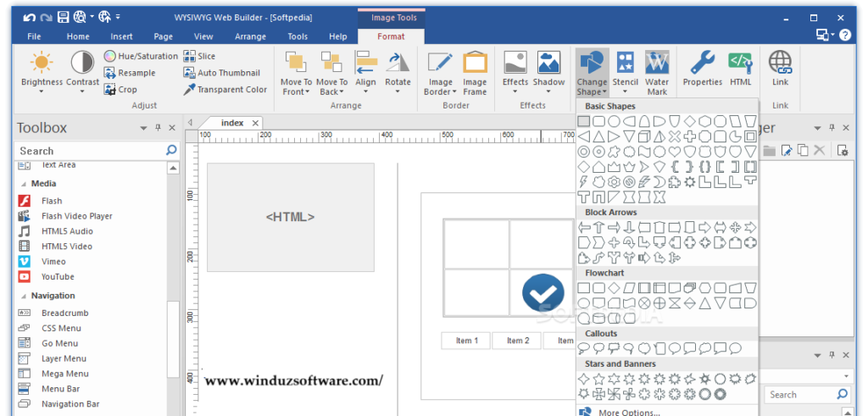Image resolution: width=868 pixels, height=416 pixels.
Task: Collapse the Navigation toolbox section
Action: click(x=24, y=296)
